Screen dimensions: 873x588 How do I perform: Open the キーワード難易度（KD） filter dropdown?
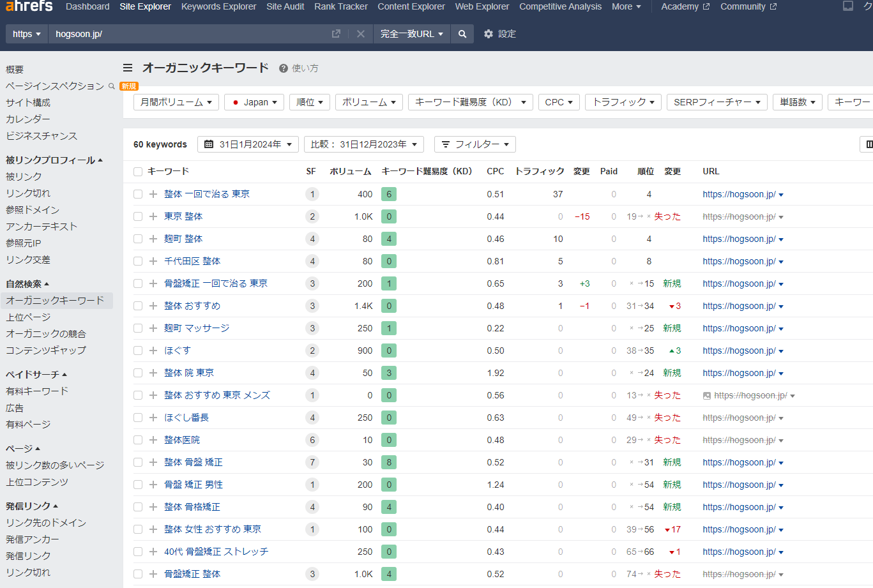pos(470,102)
